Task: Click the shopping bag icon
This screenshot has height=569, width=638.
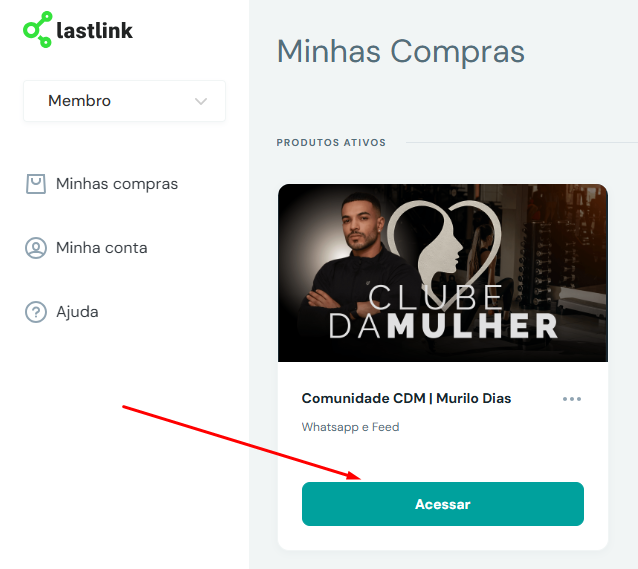Action: point(36,184)
